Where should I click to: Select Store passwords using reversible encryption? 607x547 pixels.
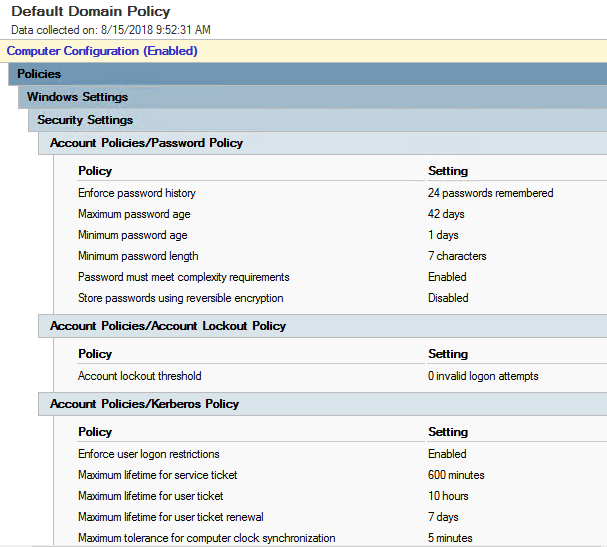point(180,298)
